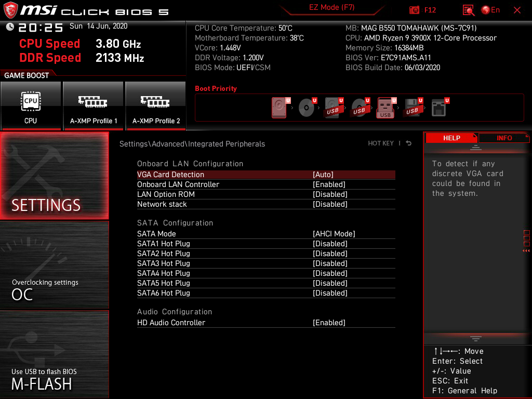
Task: Click the Settings\Advanced\Integrated Peripherals breadcrumb
Action: (x=192, y=144)
